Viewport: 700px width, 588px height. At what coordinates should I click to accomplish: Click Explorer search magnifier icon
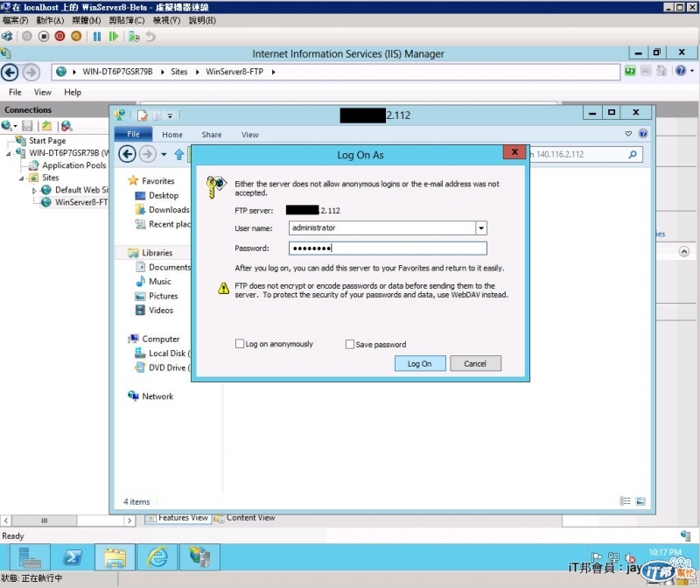[633, 155]
